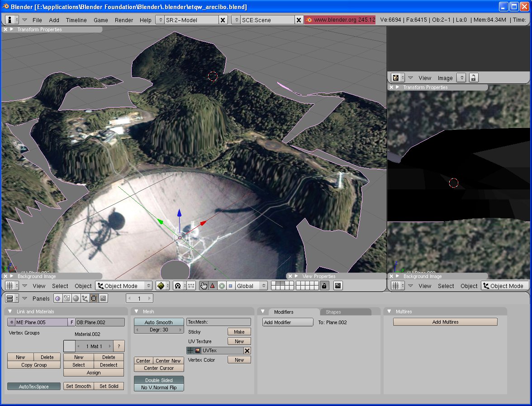Click the Blender logo on blender.org link
The image size is (532, 406).
coord(309,20)
